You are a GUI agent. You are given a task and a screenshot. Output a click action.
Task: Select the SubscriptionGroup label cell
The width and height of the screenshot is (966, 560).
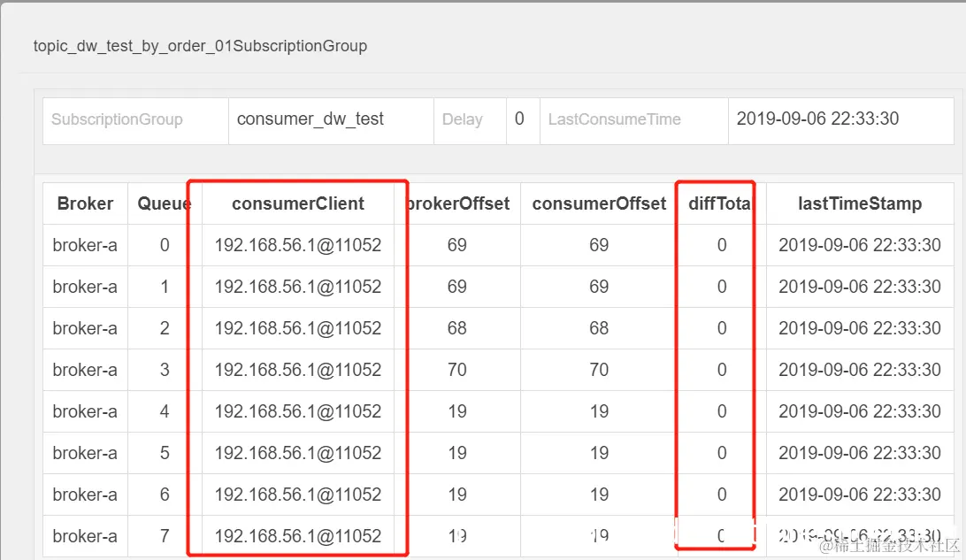135,121
